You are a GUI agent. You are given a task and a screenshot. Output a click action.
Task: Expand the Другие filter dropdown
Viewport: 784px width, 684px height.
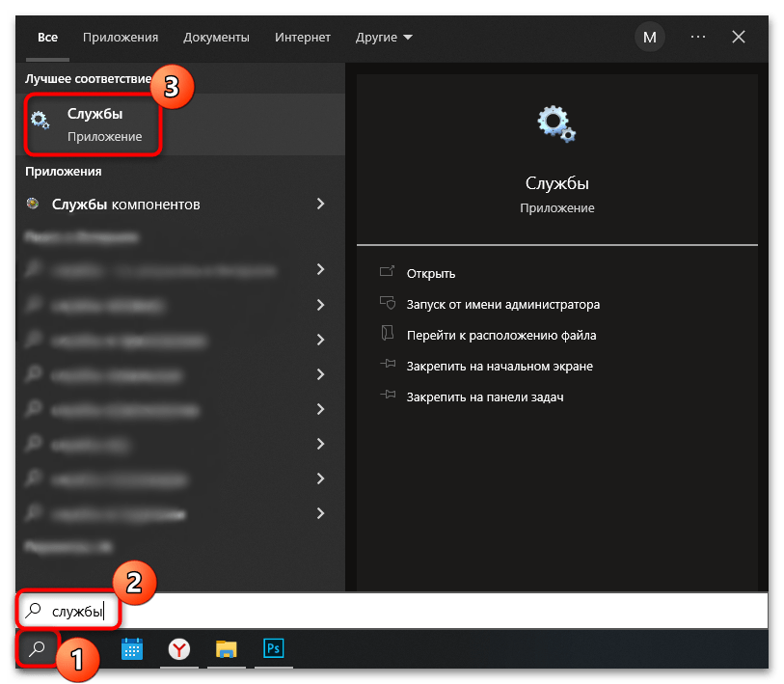point(383,38)
